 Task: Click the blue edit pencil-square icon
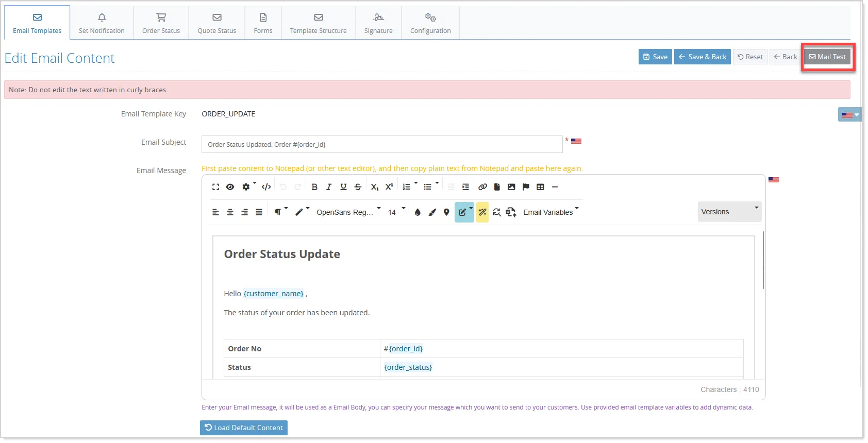coord(464,212)
